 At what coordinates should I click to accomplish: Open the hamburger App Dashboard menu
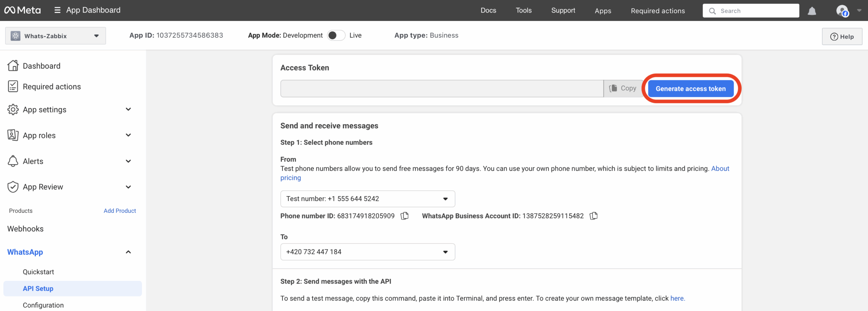point(57,10)
